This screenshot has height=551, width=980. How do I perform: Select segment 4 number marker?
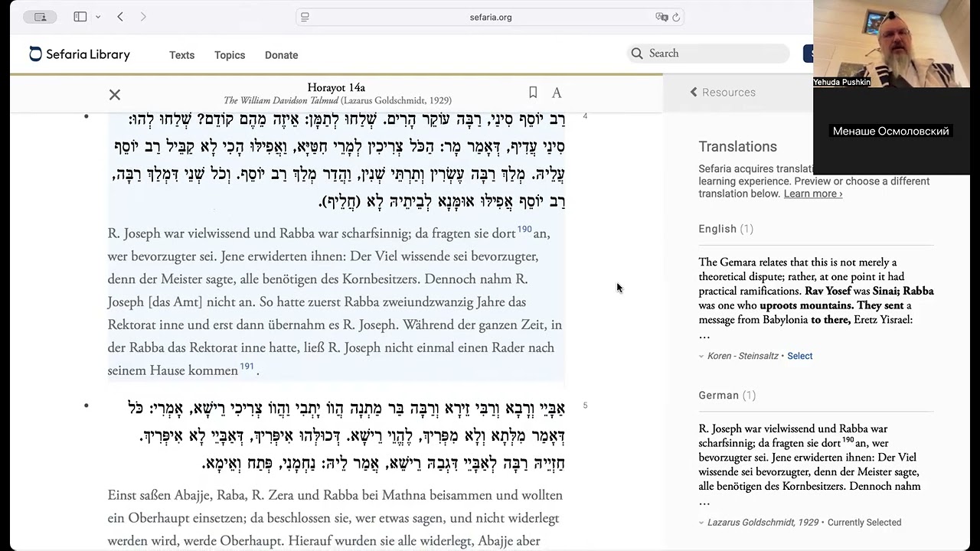(585, 116)
